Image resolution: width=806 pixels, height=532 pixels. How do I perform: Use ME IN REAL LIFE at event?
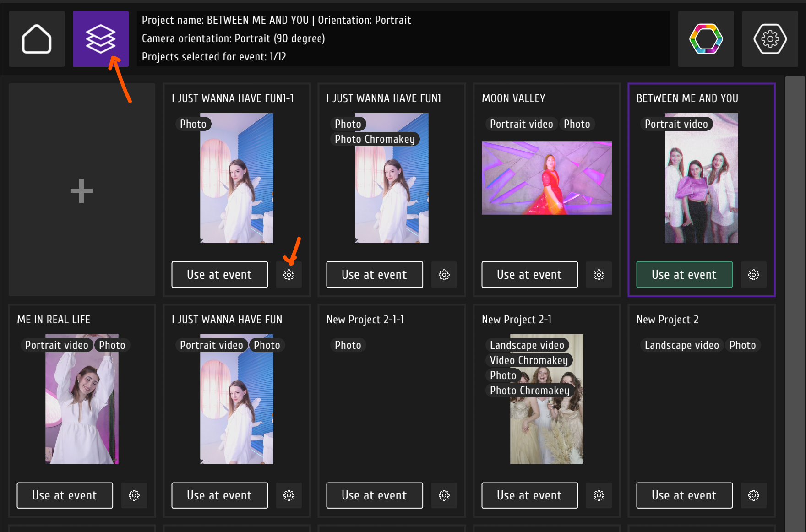(x=65, y=495)
